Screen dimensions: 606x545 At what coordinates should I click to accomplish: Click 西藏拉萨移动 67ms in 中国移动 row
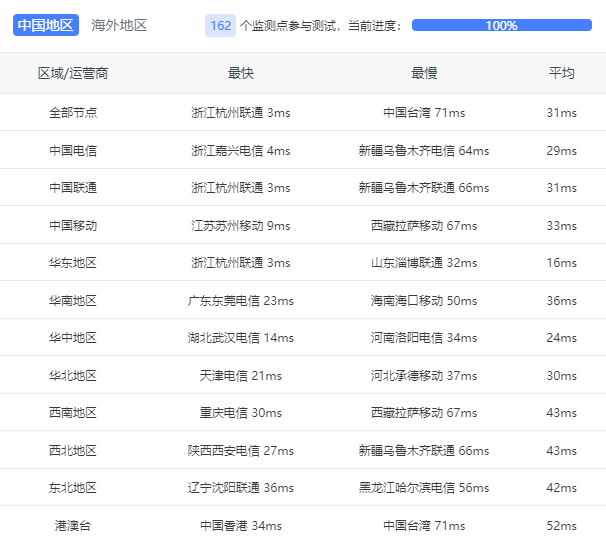(424, 225)
